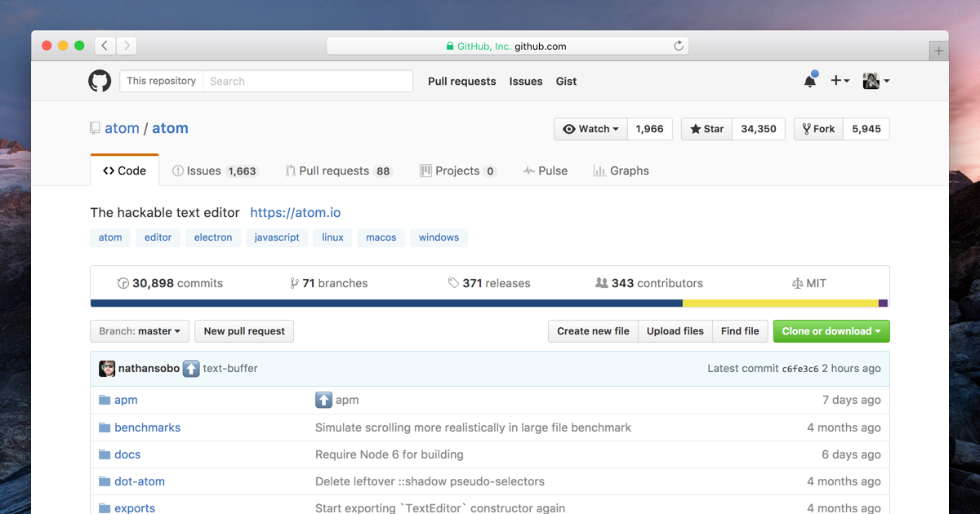The image size is (980, 514).
Task: Click the MIT license scale icon
Action: point(797,283)
